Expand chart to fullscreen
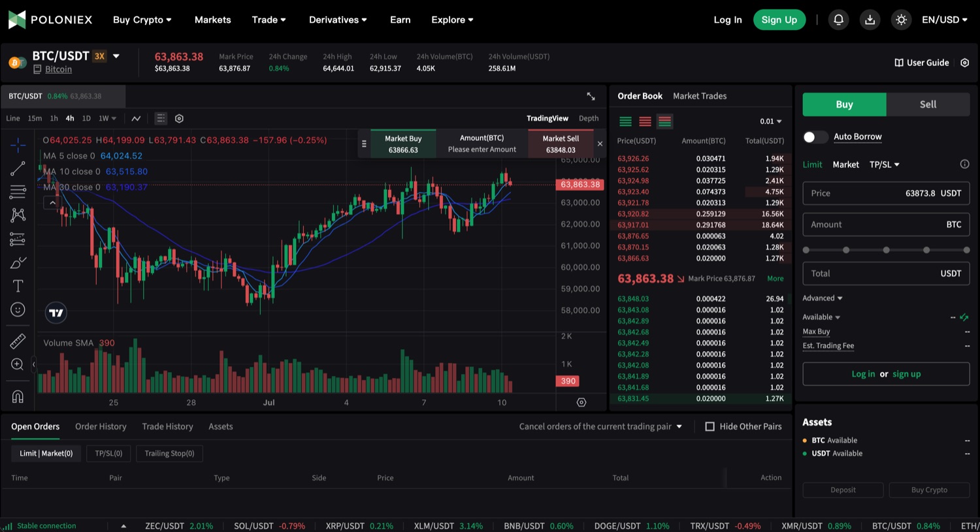980x532 pixels. coord(591,96)
